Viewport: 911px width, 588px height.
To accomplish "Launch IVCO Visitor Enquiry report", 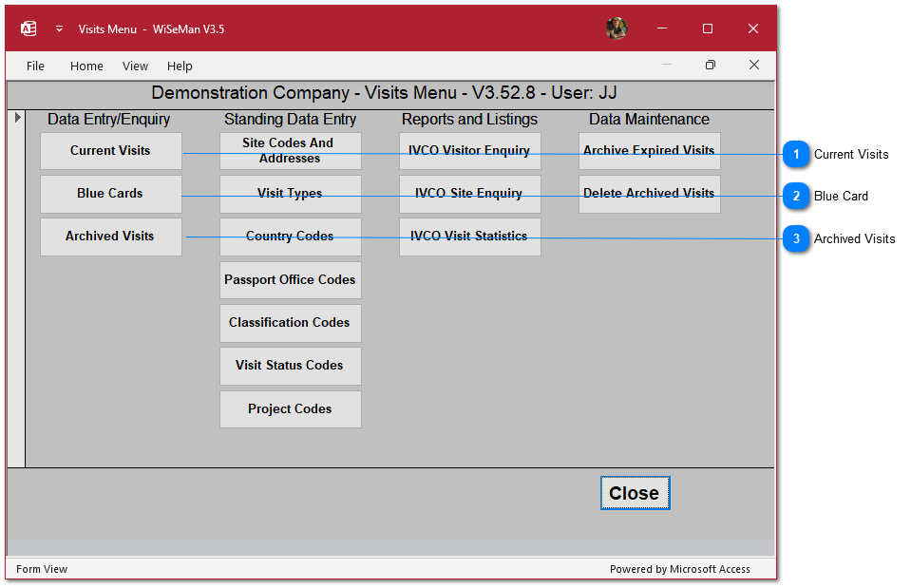I will click(x=469, y=151).
